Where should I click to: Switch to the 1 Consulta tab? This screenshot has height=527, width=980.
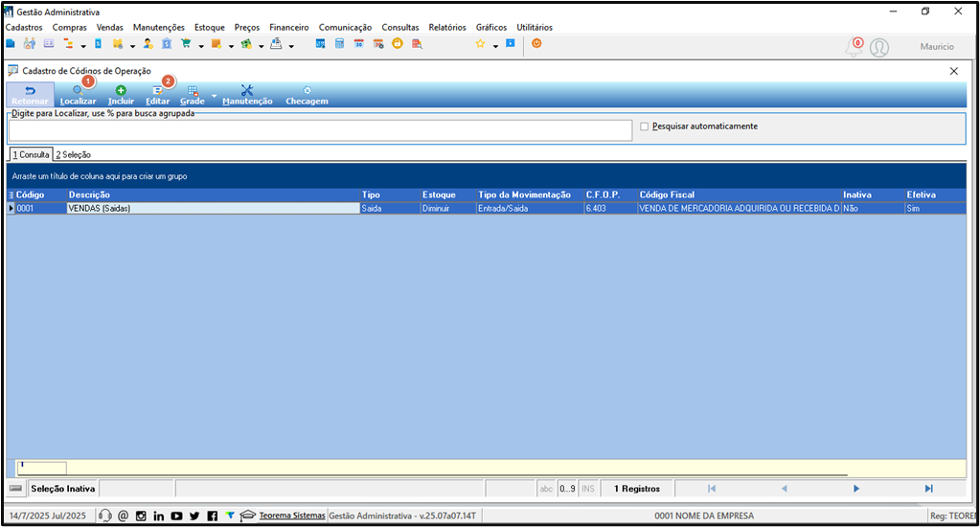[32, 154]
